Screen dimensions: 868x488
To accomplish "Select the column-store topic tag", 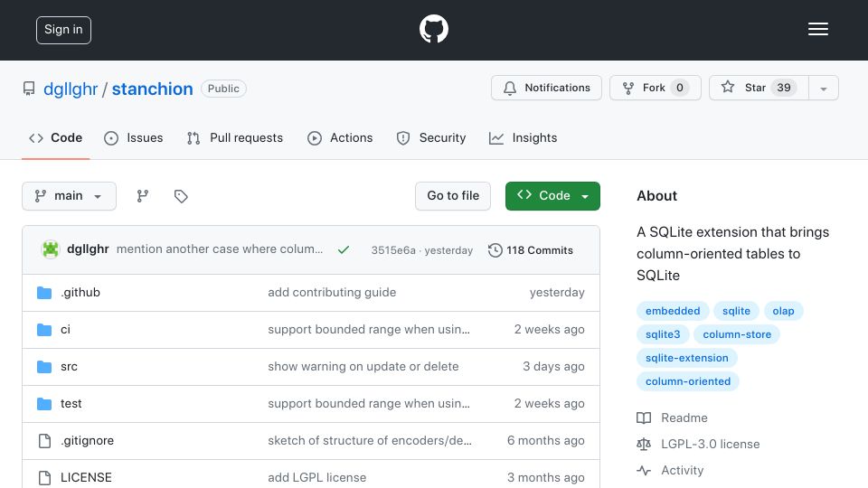I will (x=737, y=334).
